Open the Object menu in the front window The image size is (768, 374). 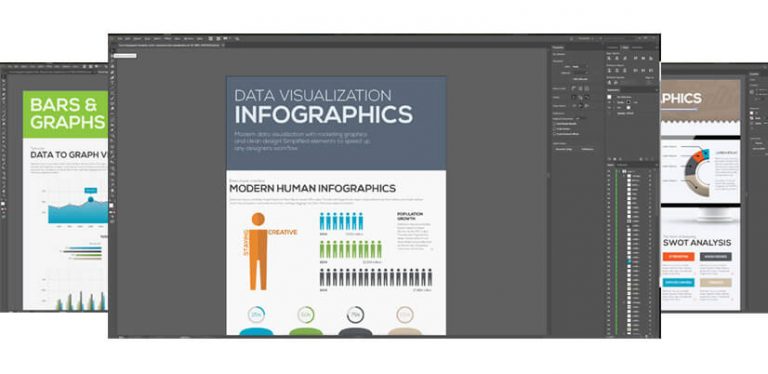tap(138, 39)
